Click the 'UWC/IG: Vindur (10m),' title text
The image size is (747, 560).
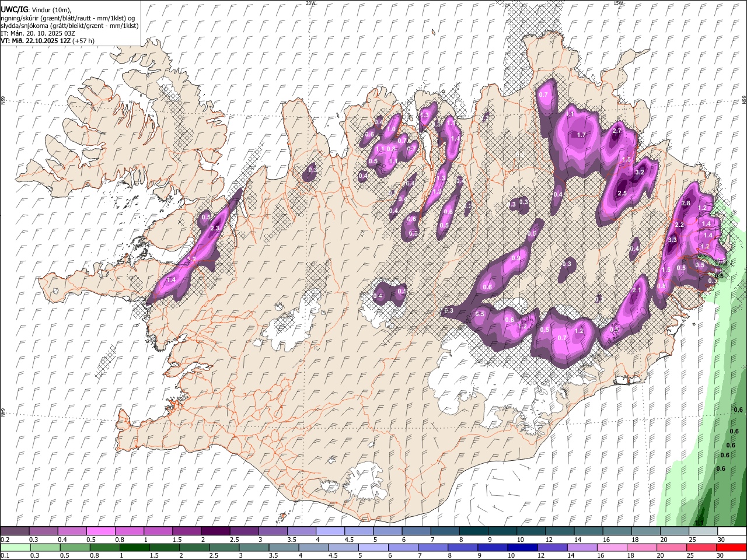pos(36,10)
